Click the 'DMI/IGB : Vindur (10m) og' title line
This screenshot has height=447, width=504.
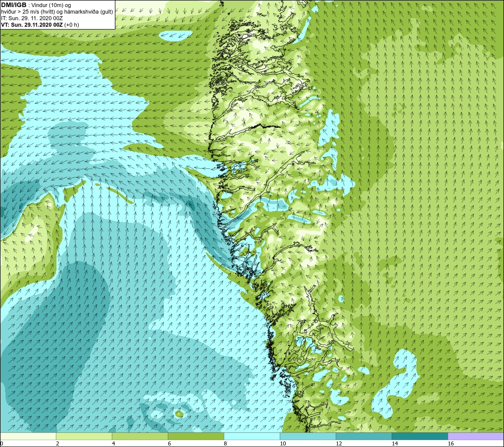[x=36, y=5]
